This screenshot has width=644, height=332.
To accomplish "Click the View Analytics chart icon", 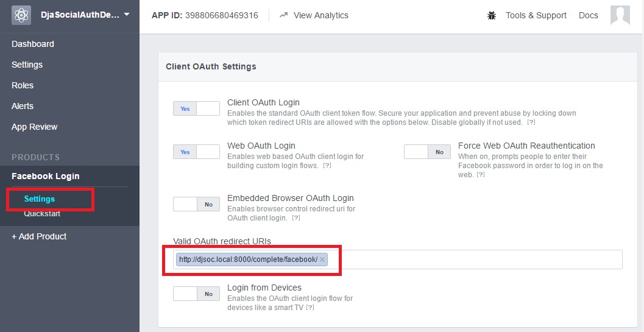I will coord(284,15).
